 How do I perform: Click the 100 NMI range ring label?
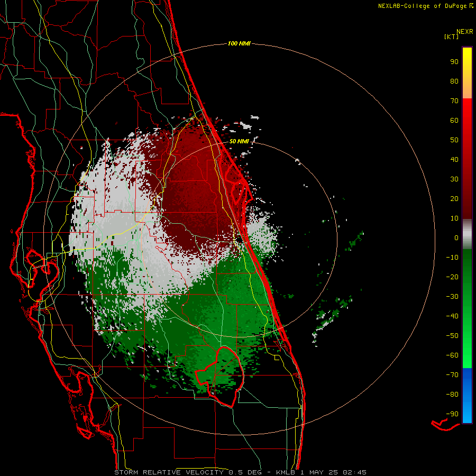click(239, 44)
